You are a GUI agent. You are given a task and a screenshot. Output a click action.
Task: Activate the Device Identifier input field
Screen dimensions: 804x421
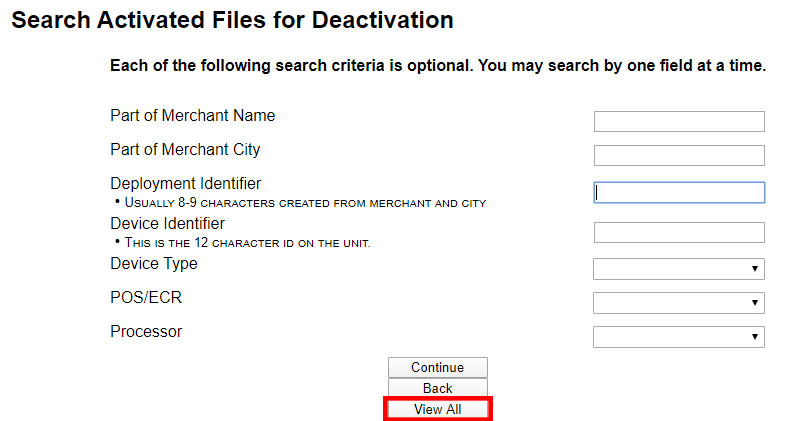point(679,232)
